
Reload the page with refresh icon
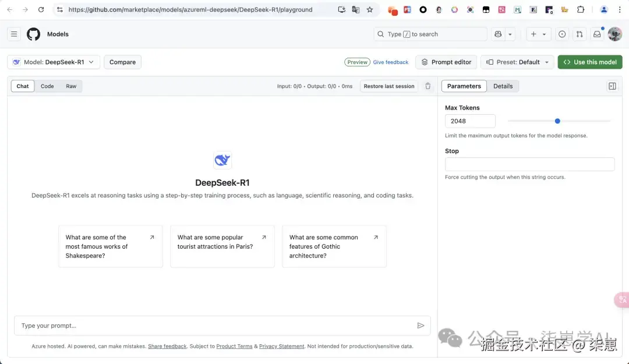click(41, 10)
